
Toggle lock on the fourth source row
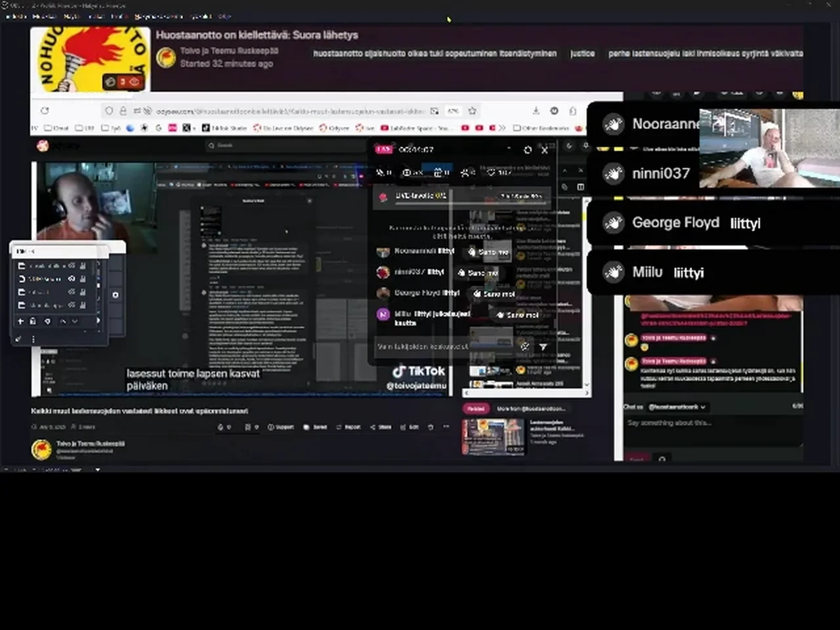pyautogui.click(x=83, y=305)
